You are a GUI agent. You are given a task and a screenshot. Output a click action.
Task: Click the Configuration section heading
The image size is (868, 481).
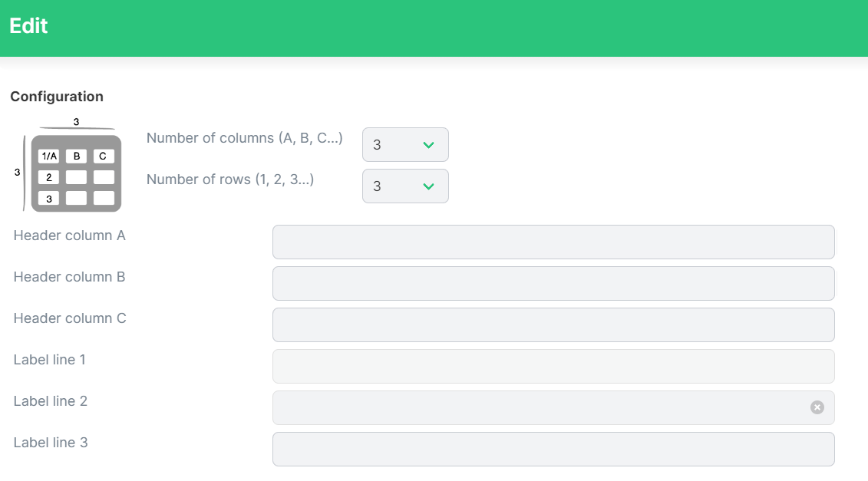pos(57,97)
